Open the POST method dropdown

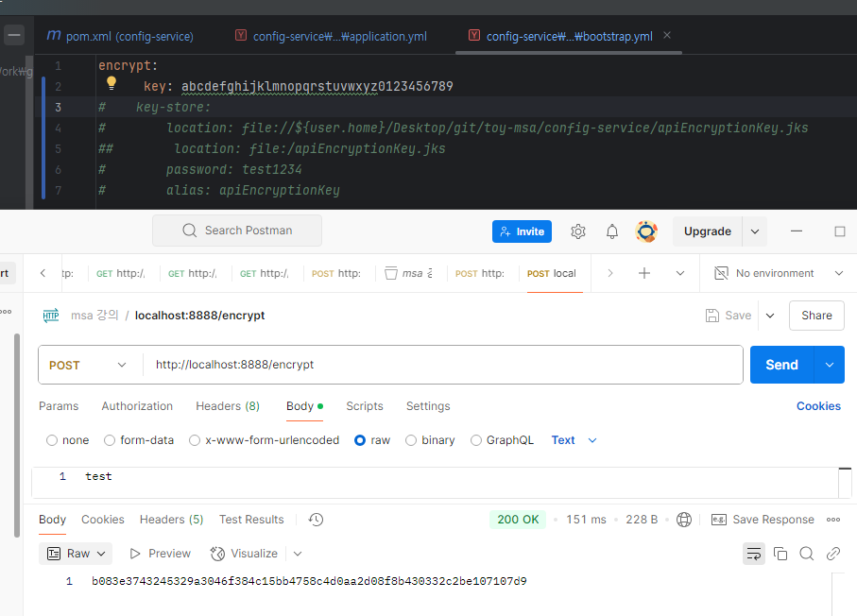(88, 365)
